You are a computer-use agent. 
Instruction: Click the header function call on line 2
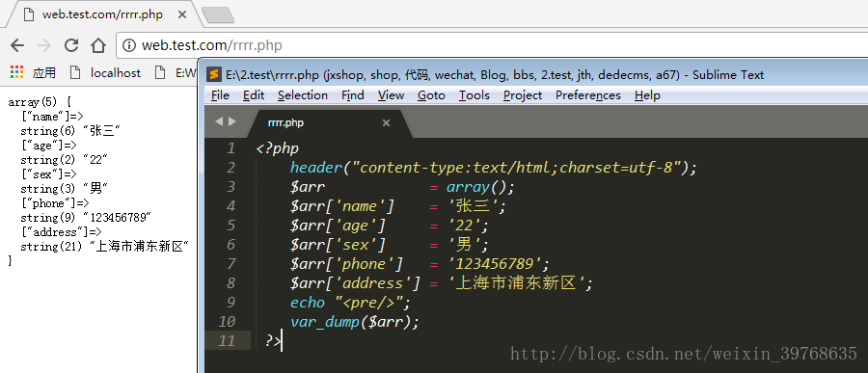tap(493, 167)
